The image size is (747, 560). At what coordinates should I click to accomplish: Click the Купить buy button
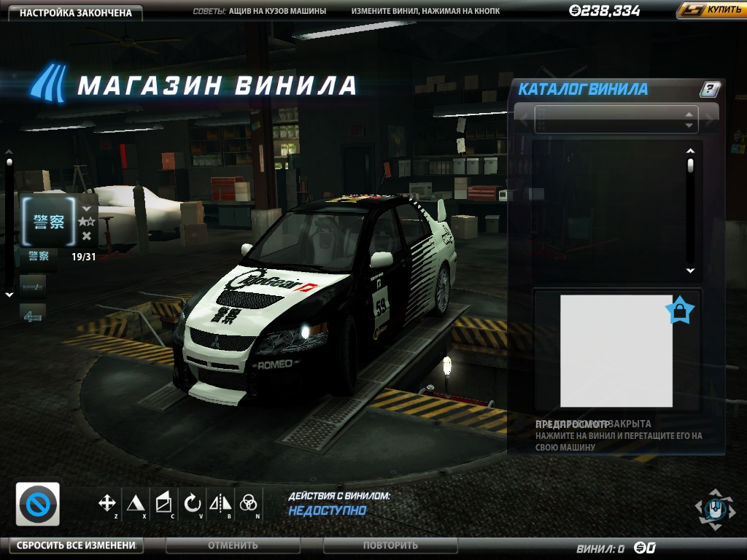click(x=712, y=9)
